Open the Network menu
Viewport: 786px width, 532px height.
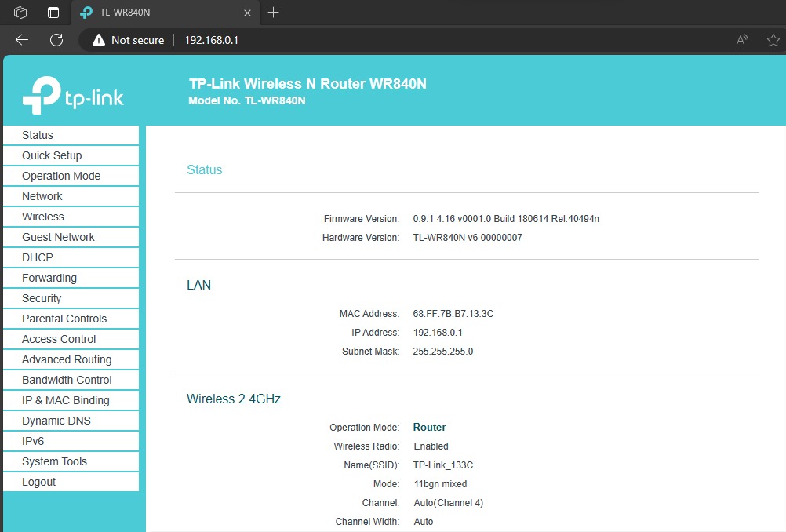click(x=71, y=196)
